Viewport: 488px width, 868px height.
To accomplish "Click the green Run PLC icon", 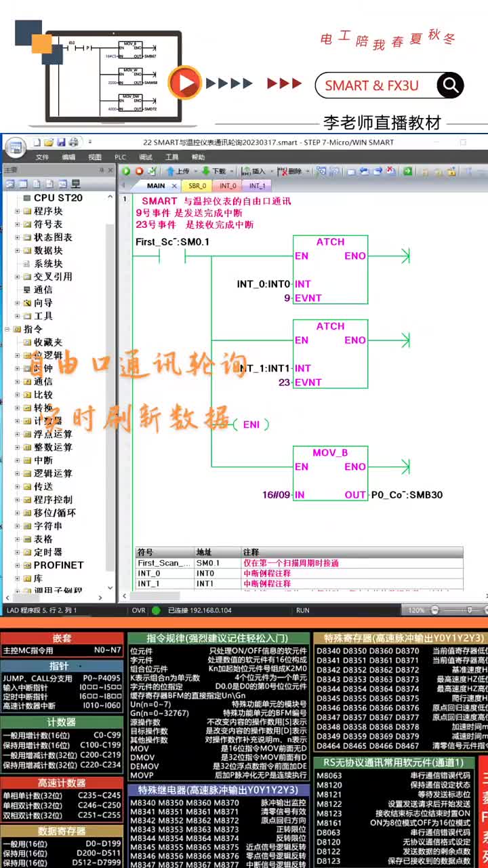I will click(x=125, y=172).
